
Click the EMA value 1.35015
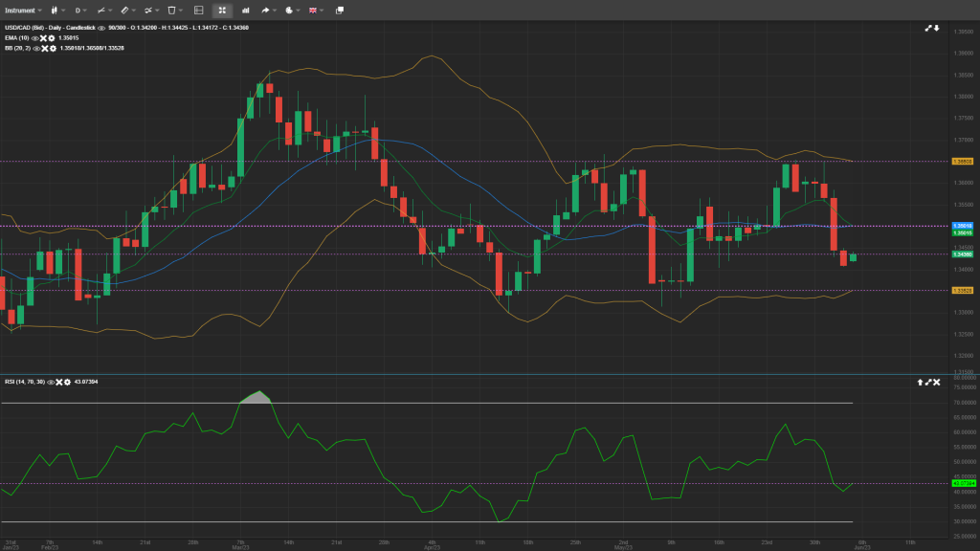coord(69,38)
